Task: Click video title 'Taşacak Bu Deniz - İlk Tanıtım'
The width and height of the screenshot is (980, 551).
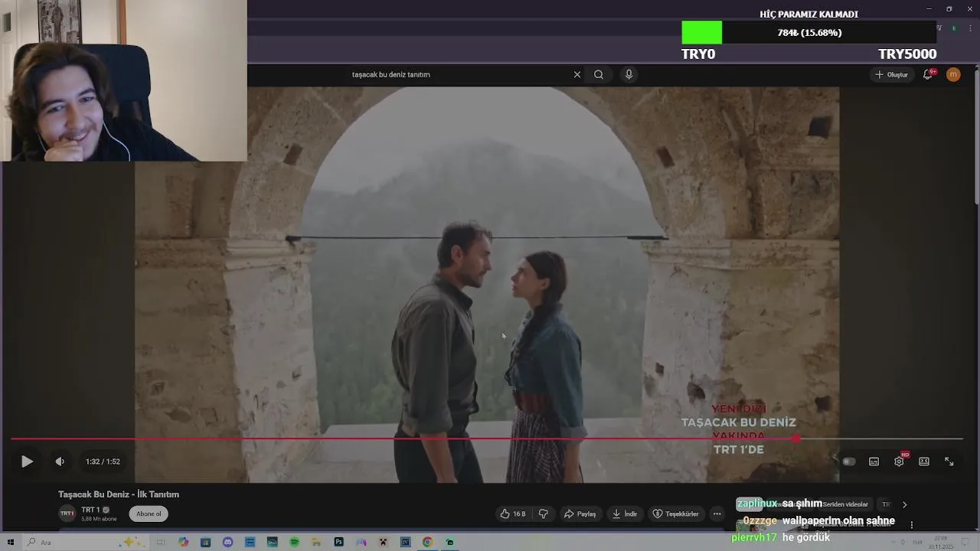Action: click(119, 494)
